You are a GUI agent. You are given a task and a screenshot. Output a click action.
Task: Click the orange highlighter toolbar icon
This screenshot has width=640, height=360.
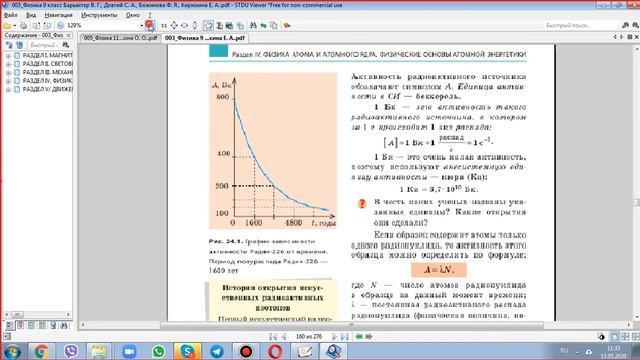[x=287, y=26]
